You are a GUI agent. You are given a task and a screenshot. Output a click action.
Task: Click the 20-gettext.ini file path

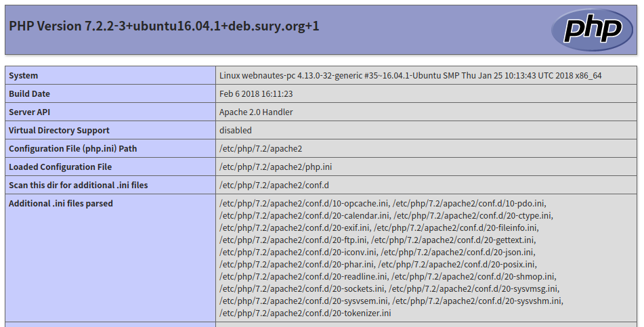[452, 240]
